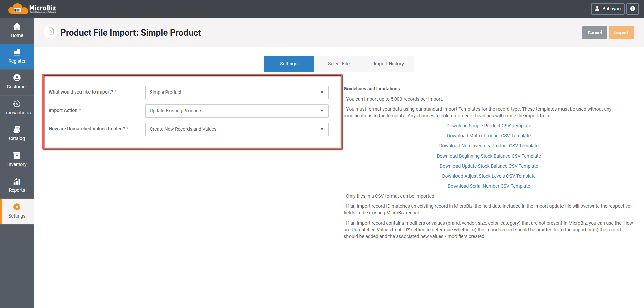Download Adjust Stock Levels CSV Template
Viewport: 644px width, 308px height.
(489, 176)
